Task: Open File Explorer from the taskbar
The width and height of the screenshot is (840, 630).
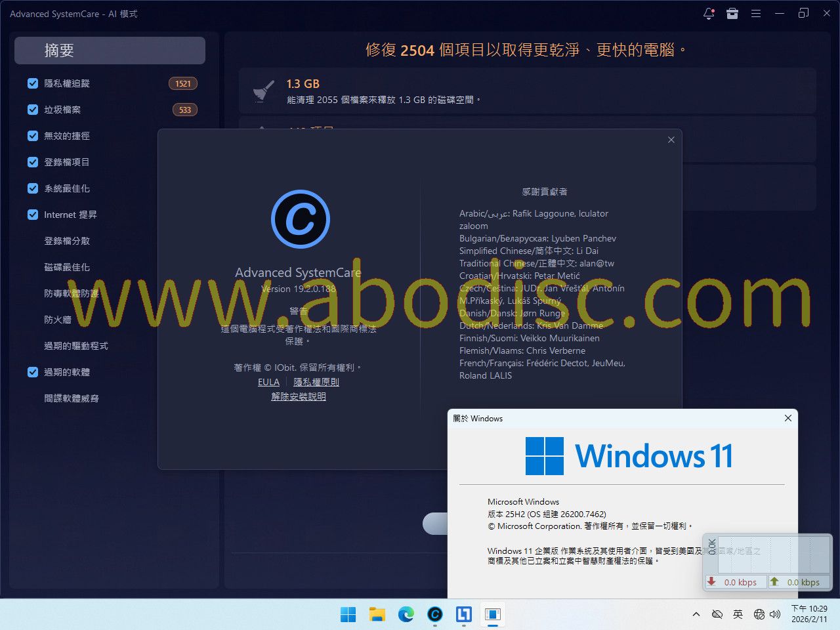Action: (x=377, y=614)
